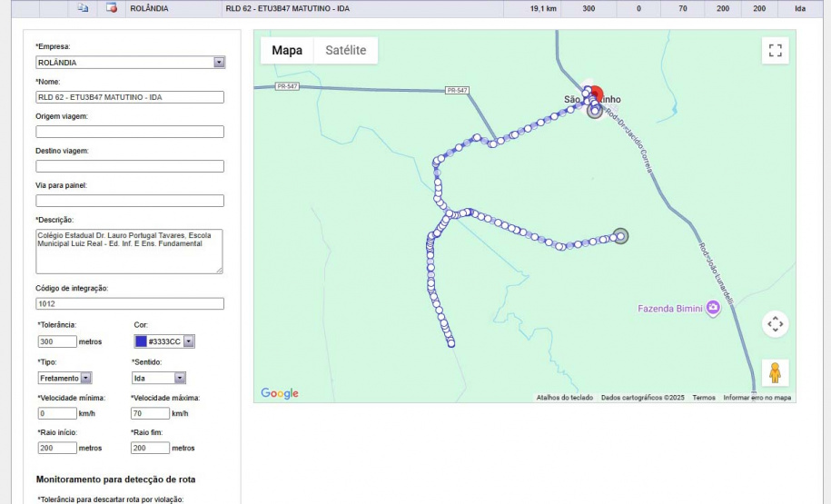
Task: Click the gray circle marker at eastern route end
Action: tap(620, 236)
